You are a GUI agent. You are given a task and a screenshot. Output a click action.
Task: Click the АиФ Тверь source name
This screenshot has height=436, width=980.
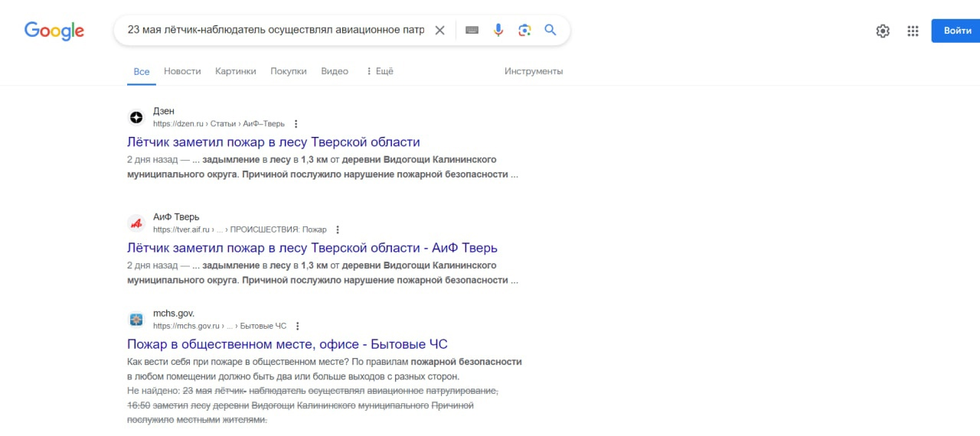[176, 216]
